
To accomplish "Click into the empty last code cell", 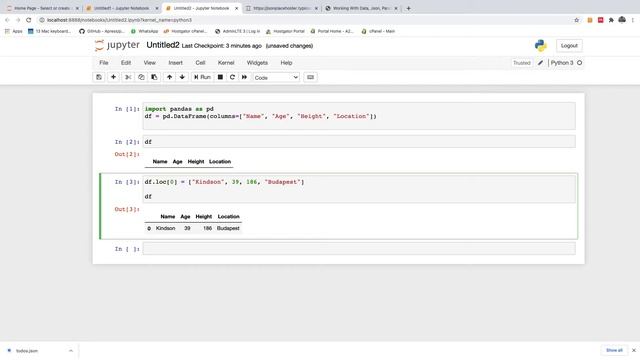I will point(359,249).
